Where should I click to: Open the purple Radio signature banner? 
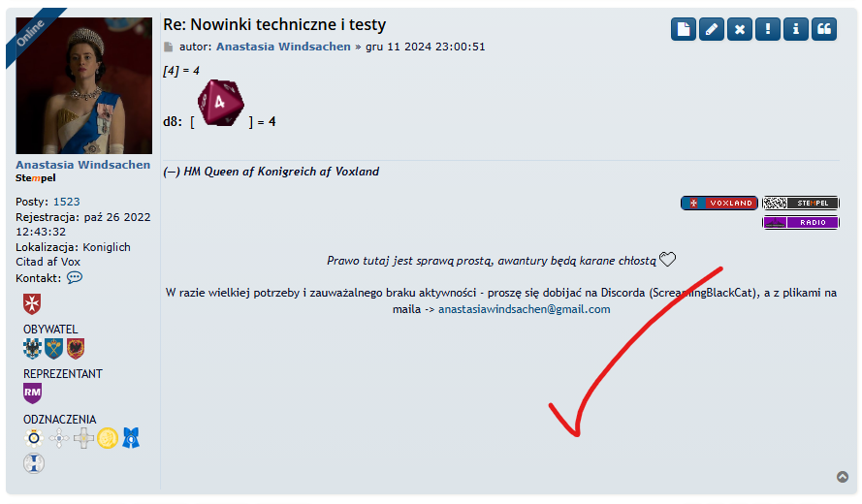pyautogui.click(x=801, y=222)
